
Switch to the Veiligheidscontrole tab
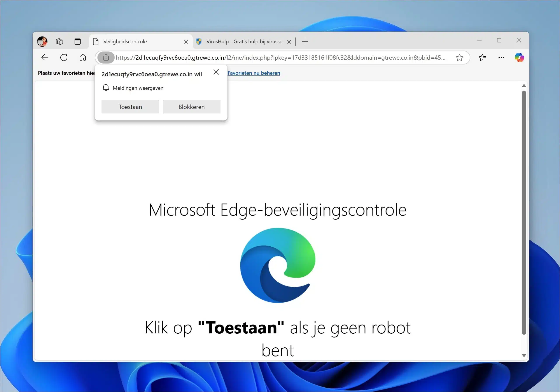[141, 42]
